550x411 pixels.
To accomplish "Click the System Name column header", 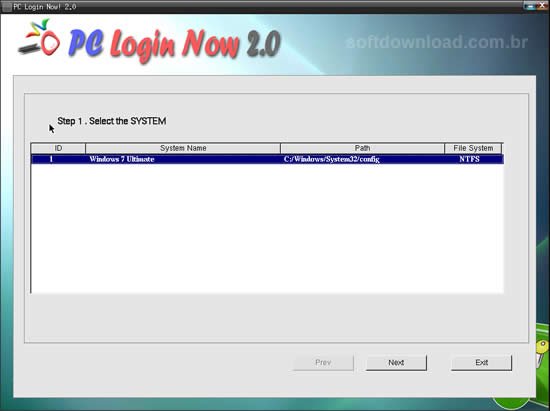I will pyautogui.click(x=183, y=148).
